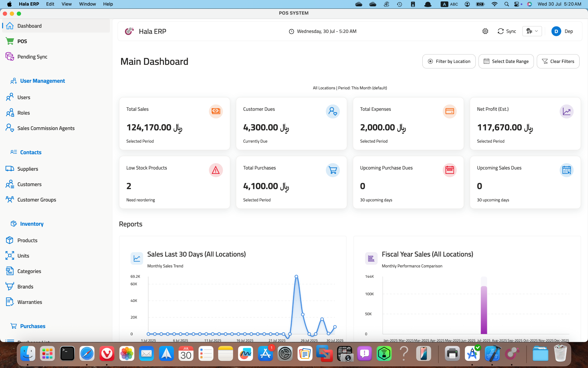Open Control Center in menu bar
This screenshot has height=368, width=588.
point(517,4)
